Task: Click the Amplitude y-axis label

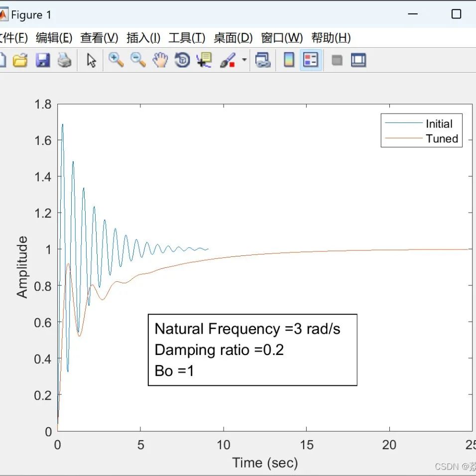Action: pos(22,267)
